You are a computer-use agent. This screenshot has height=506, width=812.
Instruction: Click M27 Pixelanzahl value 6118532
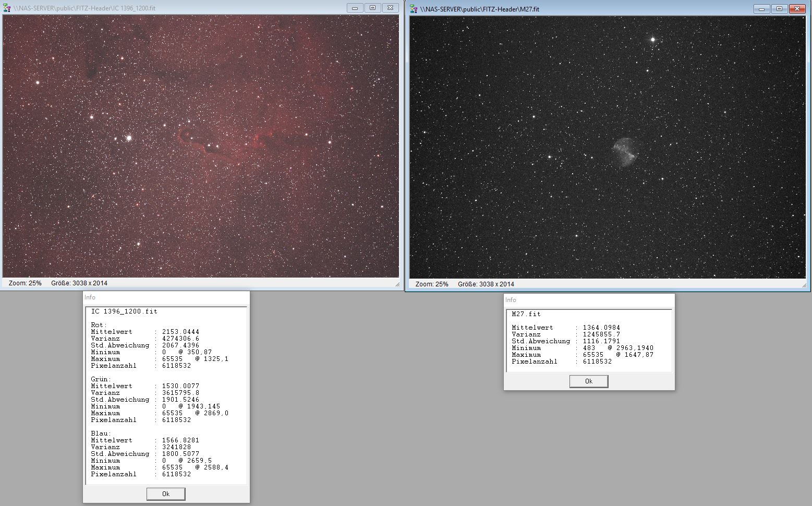point(597,362)
